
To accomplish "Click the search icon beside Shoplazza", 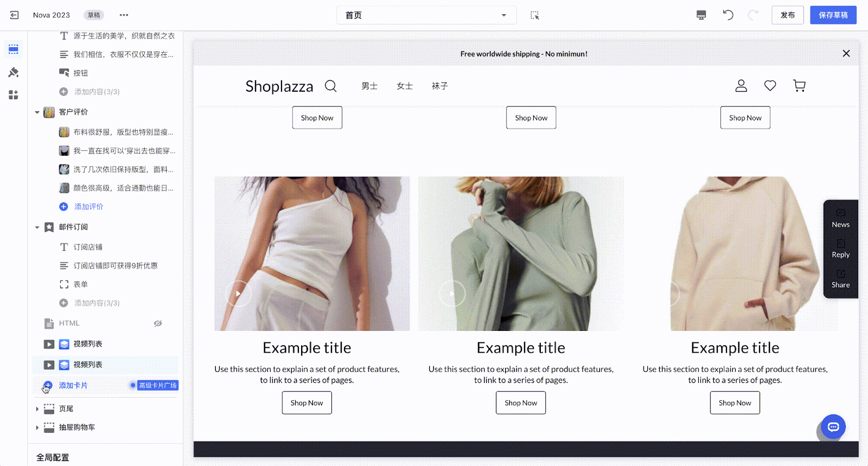I will (331, 86).
